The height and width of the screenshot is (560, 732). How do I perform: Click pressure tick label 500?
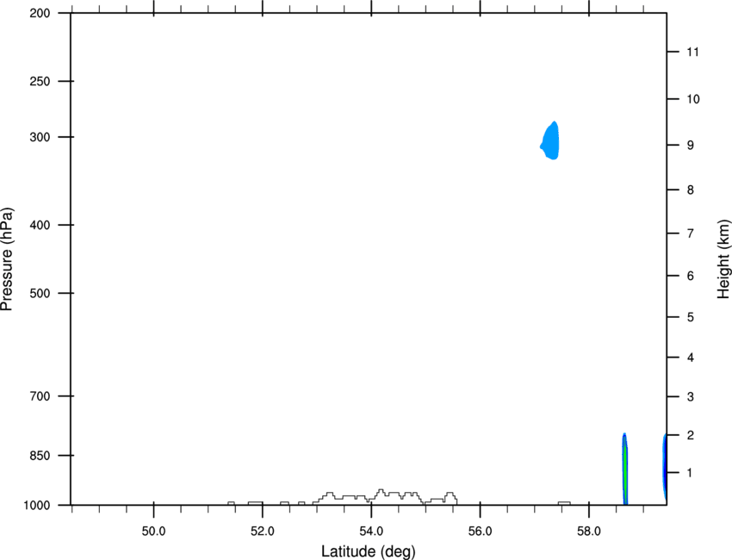tap(40, 293)
